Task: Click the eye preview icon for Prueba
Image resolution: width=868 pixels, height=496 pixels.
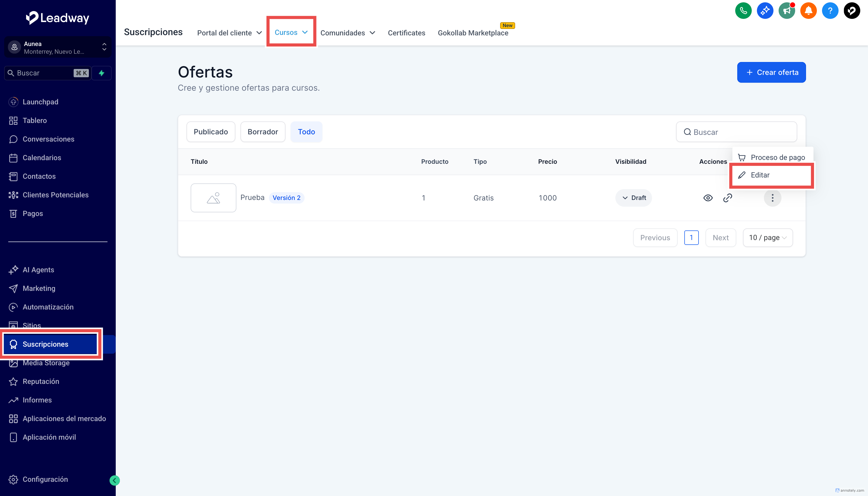Action: [708, 198]
